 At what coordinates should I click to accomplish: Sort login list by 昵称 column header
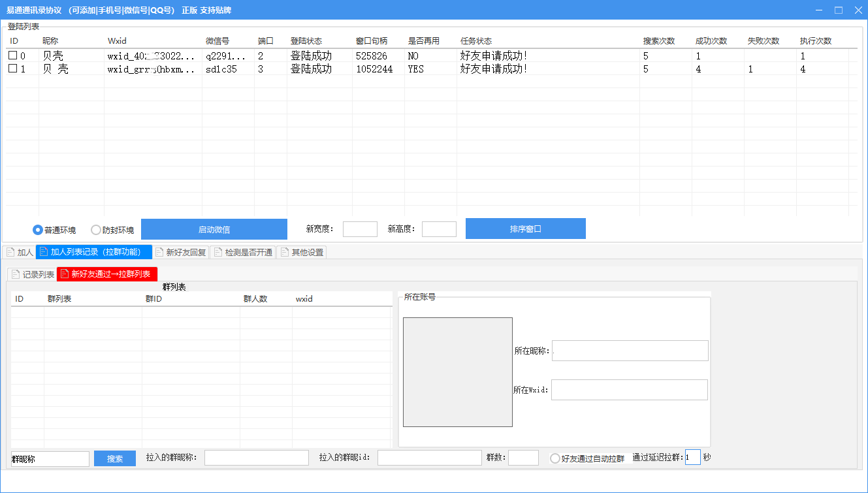coord(50,40)
